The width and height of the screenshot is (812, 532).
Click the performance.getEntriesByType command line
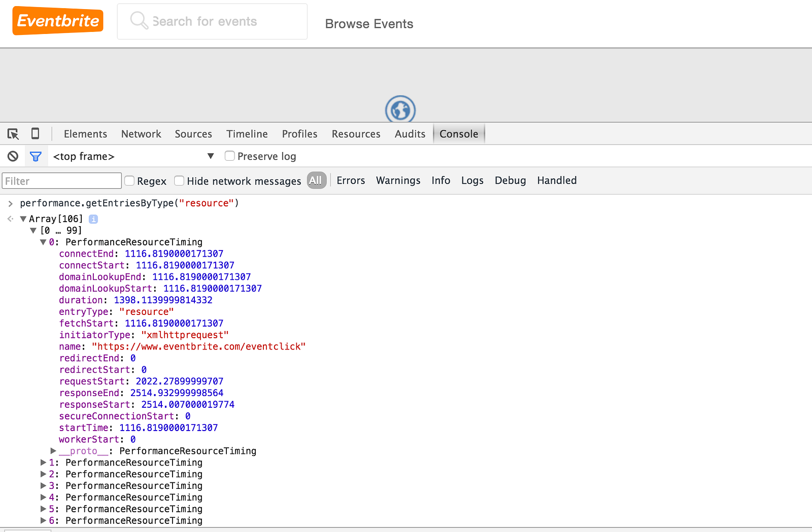coord(129,203)
